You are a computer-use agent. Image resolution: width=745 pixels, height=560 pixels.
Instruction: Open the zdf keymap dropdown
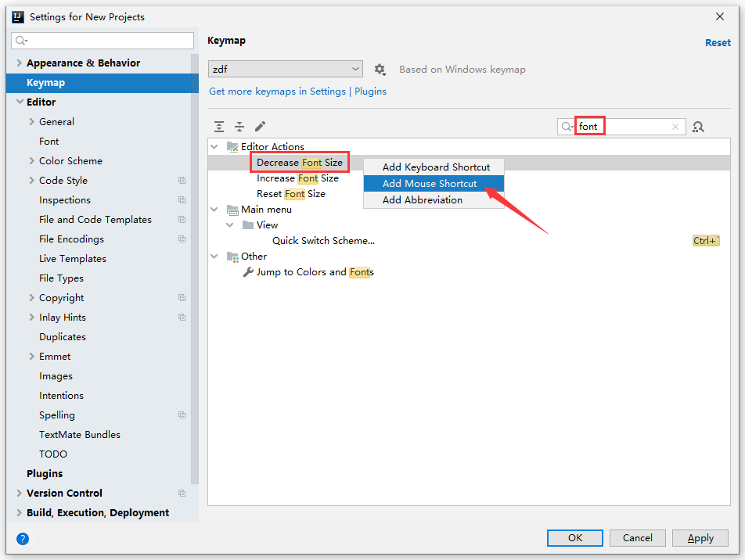coord(286,70)
